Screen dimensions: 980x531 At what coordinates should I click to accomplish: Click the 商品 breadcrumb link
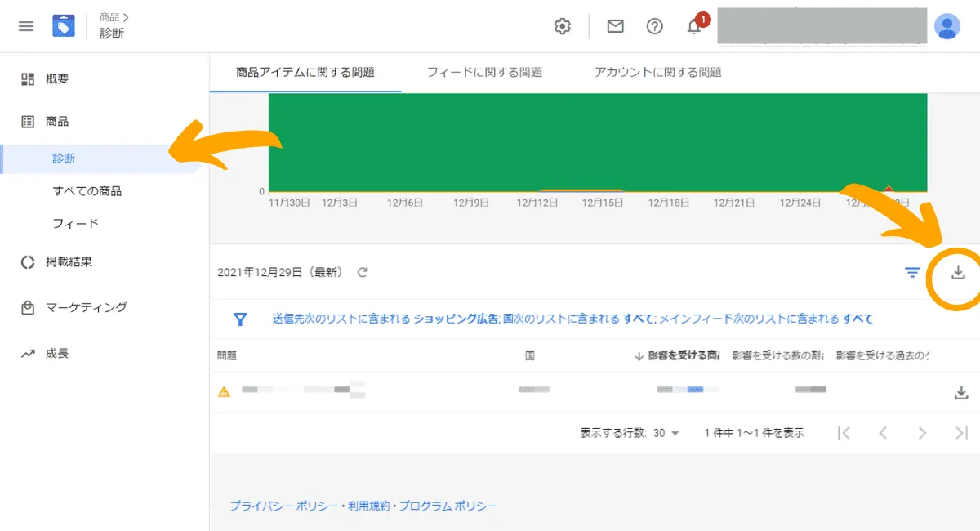coord(109,16)
